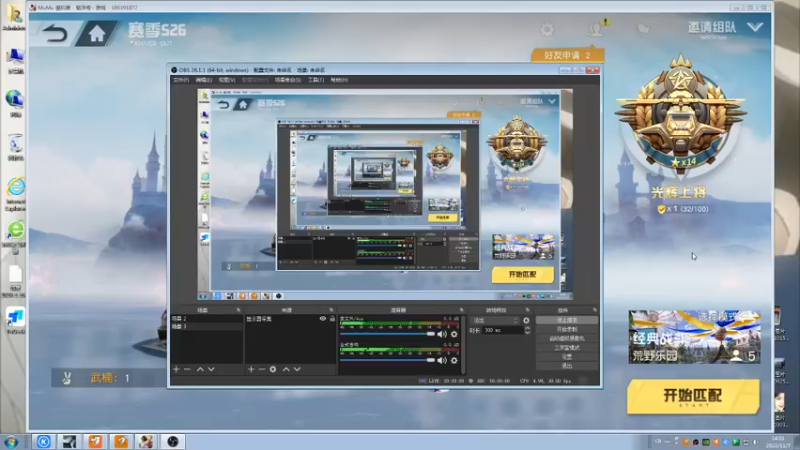Click the audio mixer vertical scrollbar
800x450 pixels.
point(463,345)
